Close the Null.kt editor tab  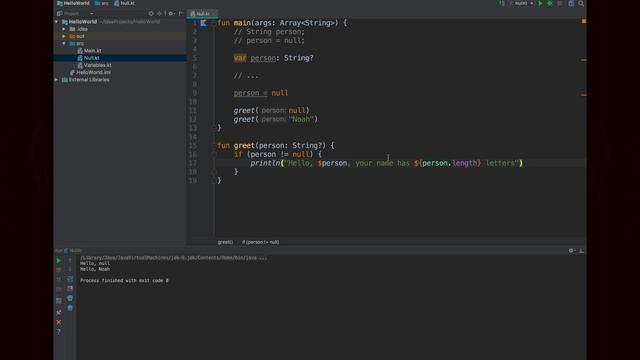[x=214, y=14]
